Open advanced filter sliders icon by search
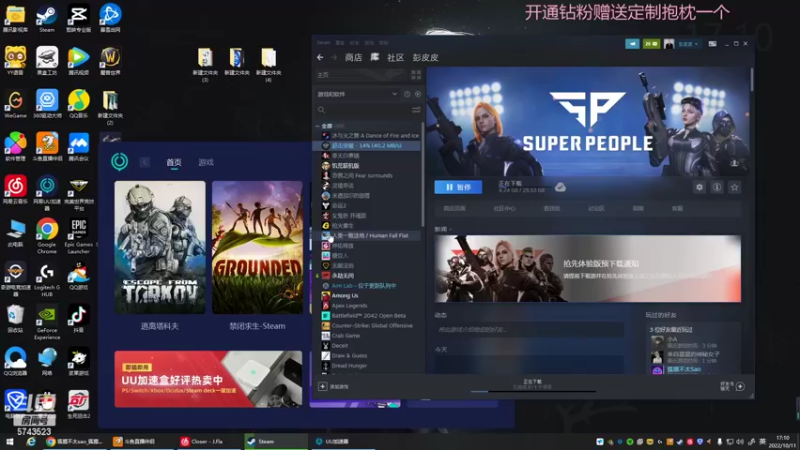The height and width of the screenshot is (450, 800). pos(416,110)
